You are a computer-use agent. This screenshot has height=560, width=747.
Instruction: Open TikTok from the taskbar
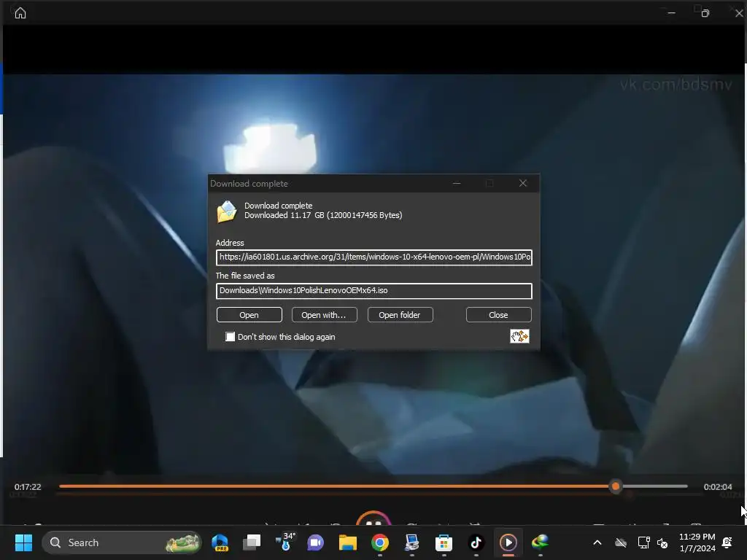[x=476, y=542]
